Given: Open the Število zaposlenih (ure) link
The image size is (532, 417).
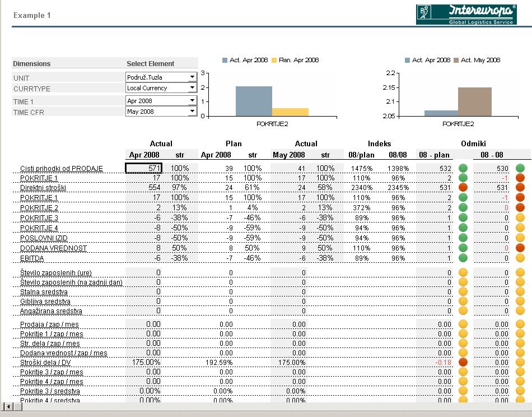Looking at the screenshot, I should tap(56, 273).
